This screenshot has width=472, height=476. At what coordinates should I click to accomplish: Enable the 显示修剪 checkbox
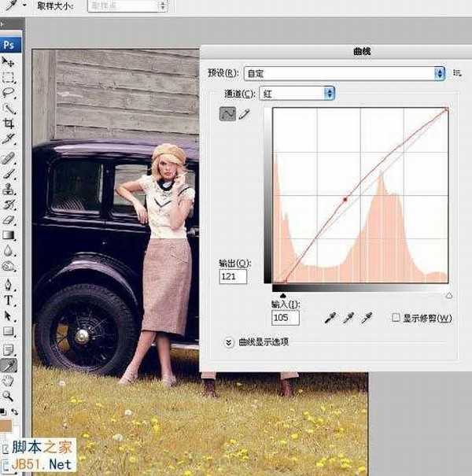tap(396, 318)
